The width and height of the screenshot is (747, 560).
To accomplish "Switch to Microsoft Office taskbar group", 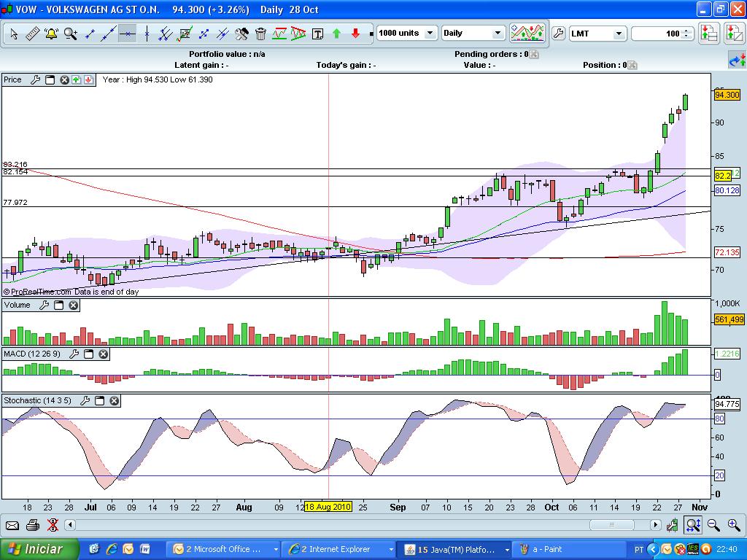I will 225,550.
